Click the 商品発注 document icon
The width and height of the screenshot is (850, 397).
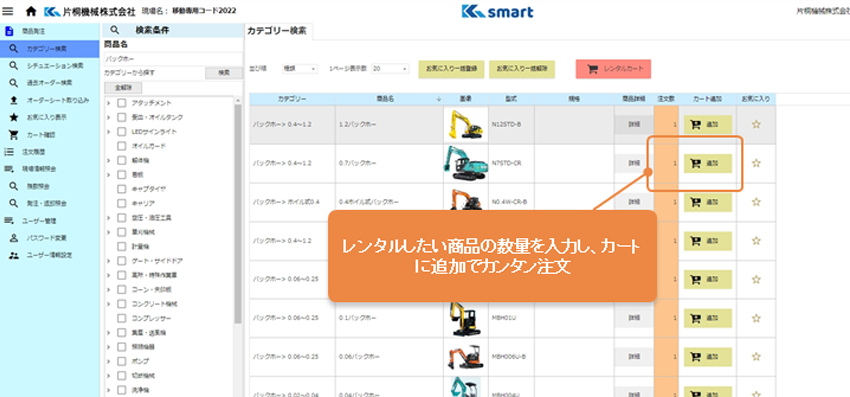coord(9,31)
